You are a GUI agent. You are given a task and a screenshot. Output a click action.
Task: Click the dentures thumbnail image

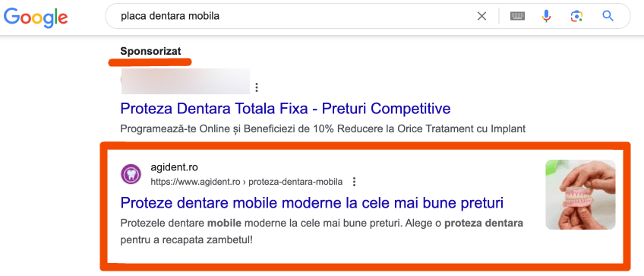(x=580, y=195)
